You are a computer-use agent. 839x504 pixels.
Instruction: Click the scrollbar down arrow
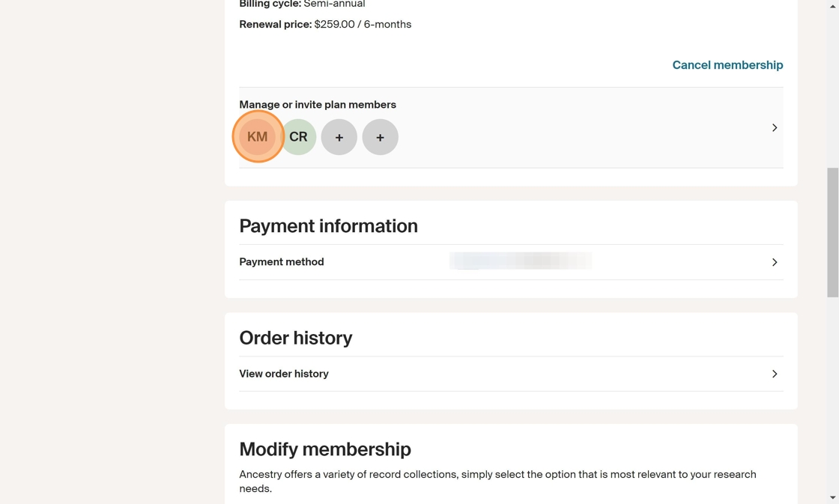pos(832,498)
